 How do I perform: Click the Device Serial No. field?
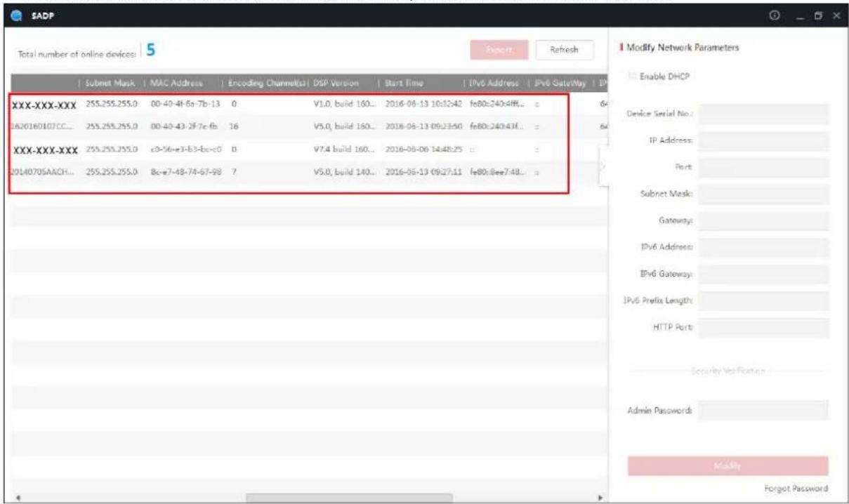click(x=763, y=114)
